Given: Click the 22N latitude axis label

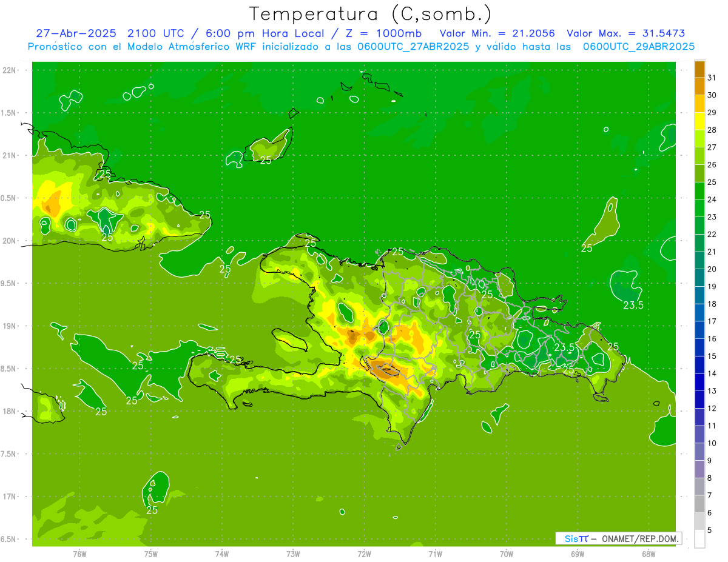Looking at the screenshot, I should (9, 70).
